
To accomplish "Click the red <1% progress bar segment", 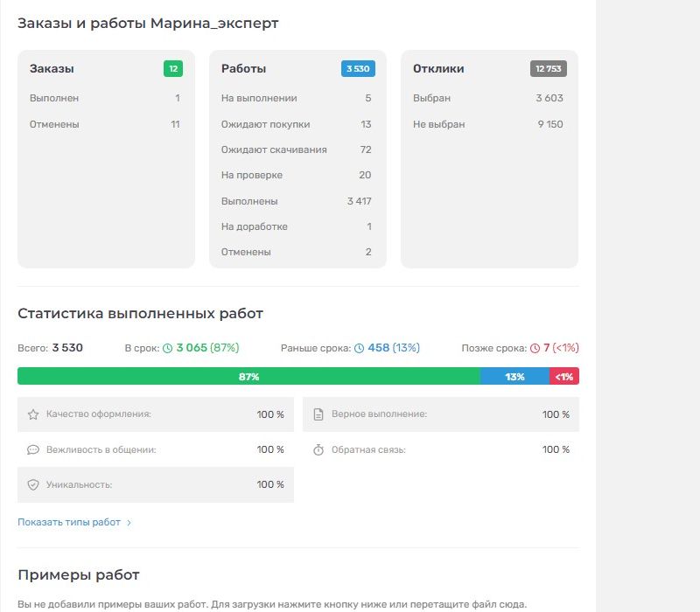I will tap(564, 376).
